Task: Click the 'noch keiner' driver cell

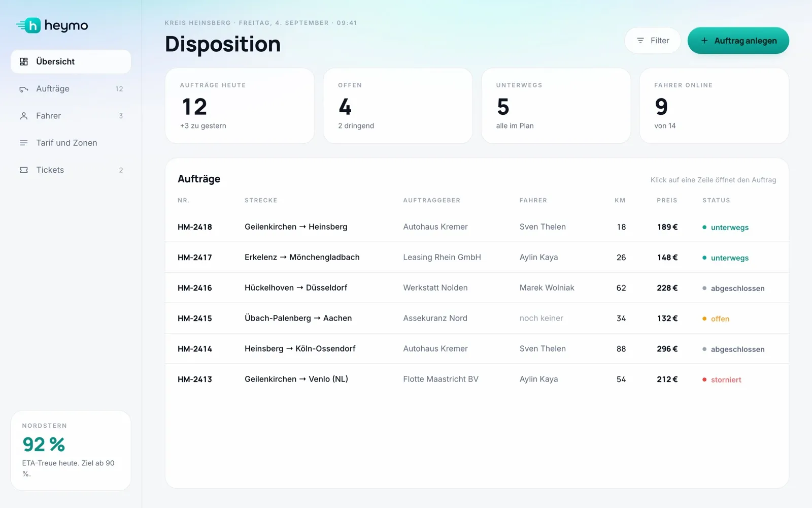Action: point(541,318)
